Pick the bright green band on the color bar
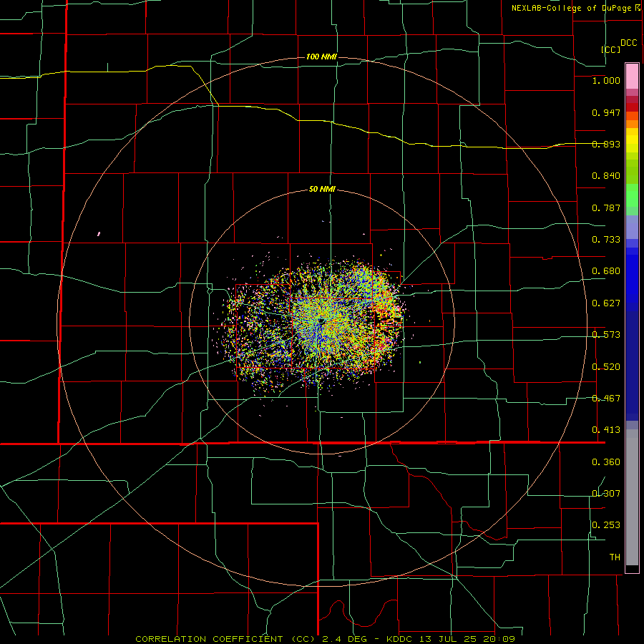Image resolution: width=644 pixels, height=644 pixels. 632,195
